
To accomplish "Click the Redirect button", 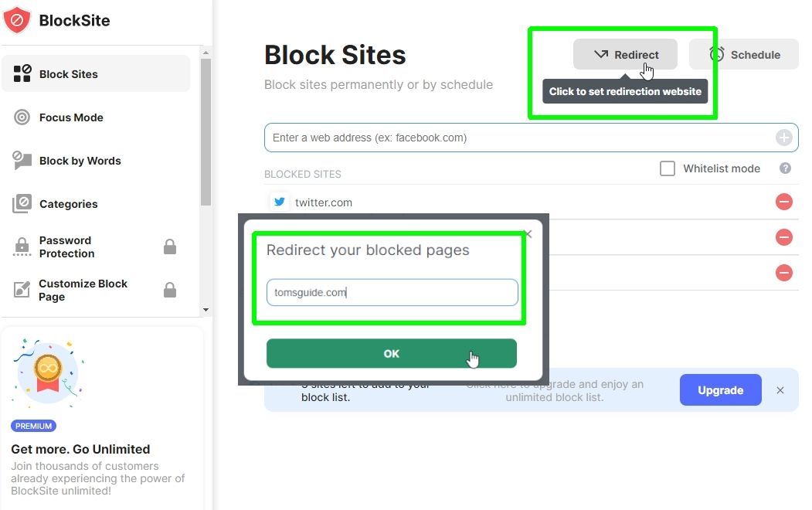I will tap(624, 54).
